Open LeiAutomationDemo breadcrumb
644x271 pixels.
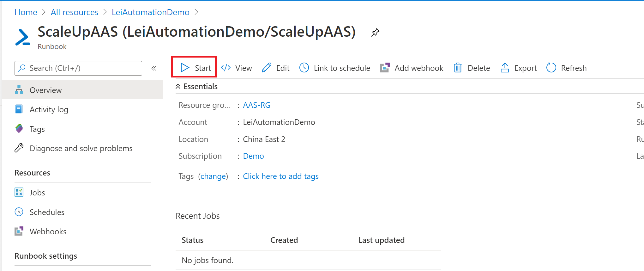click(151, 12)
